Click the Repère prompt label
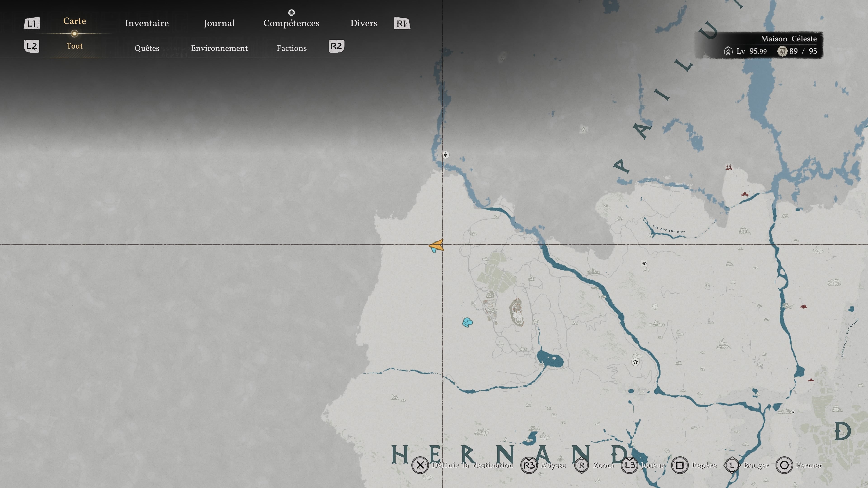 coord(704,465)
